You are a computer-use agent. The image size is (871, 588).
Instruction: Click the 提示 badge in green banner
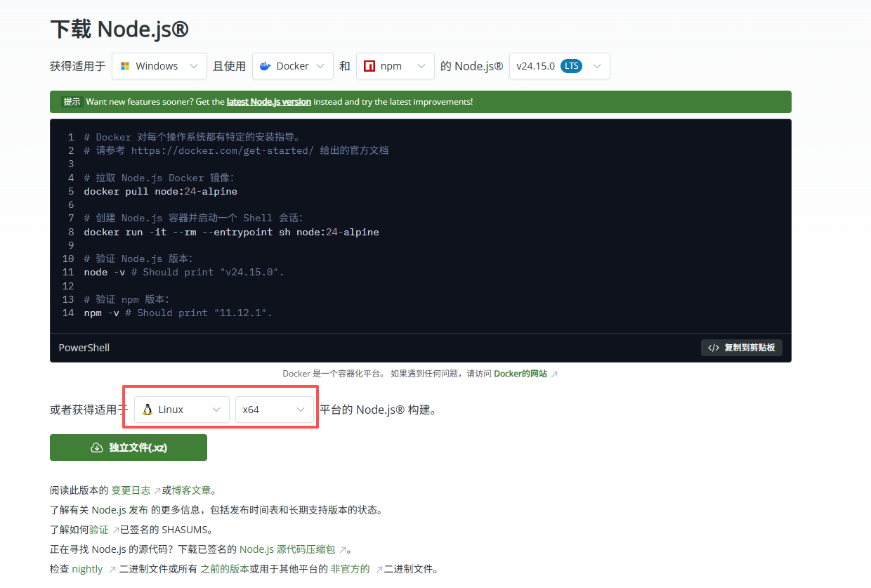click(72, 102)
